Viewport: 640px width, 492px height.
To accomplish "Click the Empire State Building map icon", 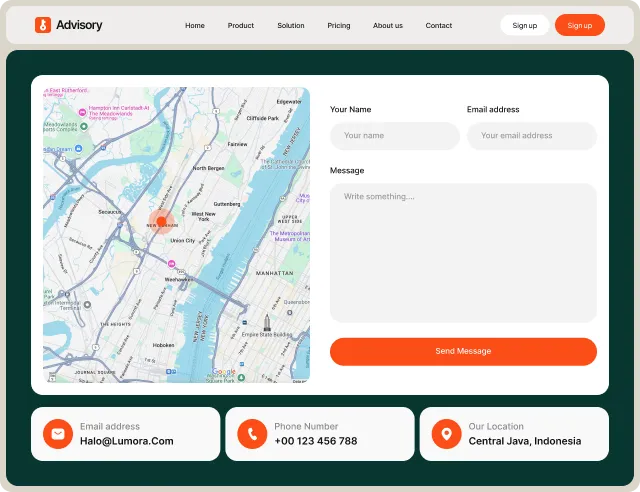I will (x=267, y=322).
